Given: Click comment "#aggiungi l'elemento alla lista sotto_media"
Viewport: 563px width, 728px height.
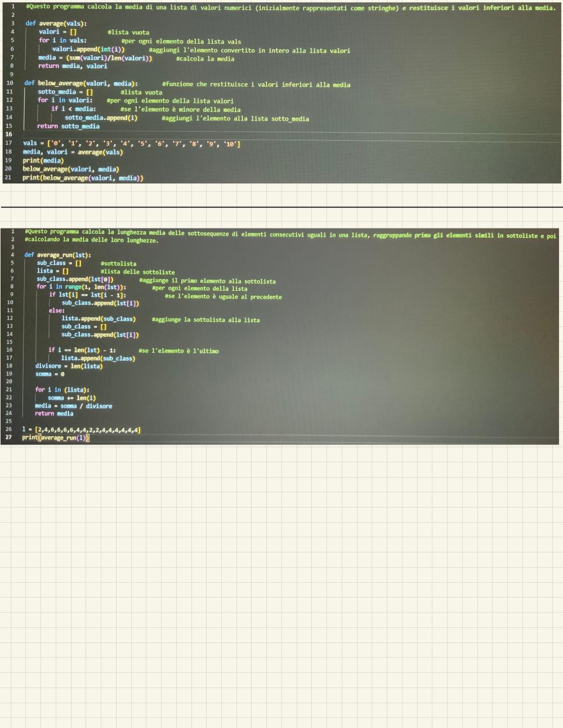Looking at the screenshot, I should tap(235, 119).
